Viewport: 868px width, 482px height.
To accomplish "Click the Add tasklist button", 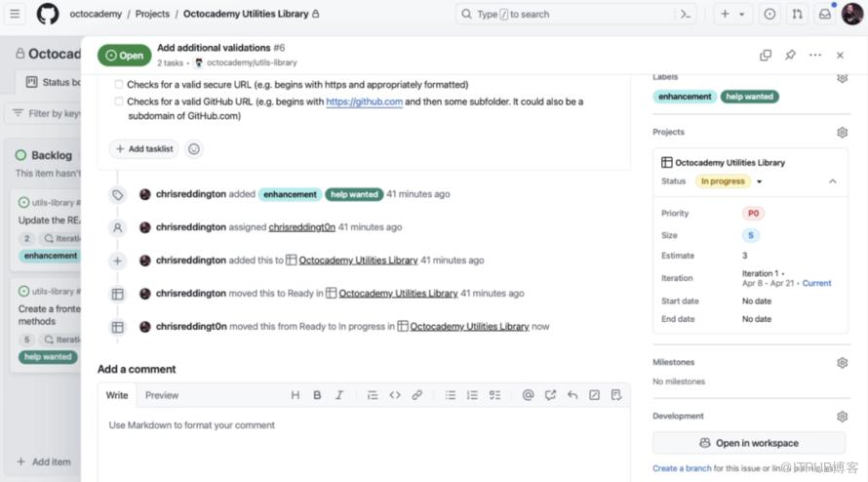I will tap(144, 149).
